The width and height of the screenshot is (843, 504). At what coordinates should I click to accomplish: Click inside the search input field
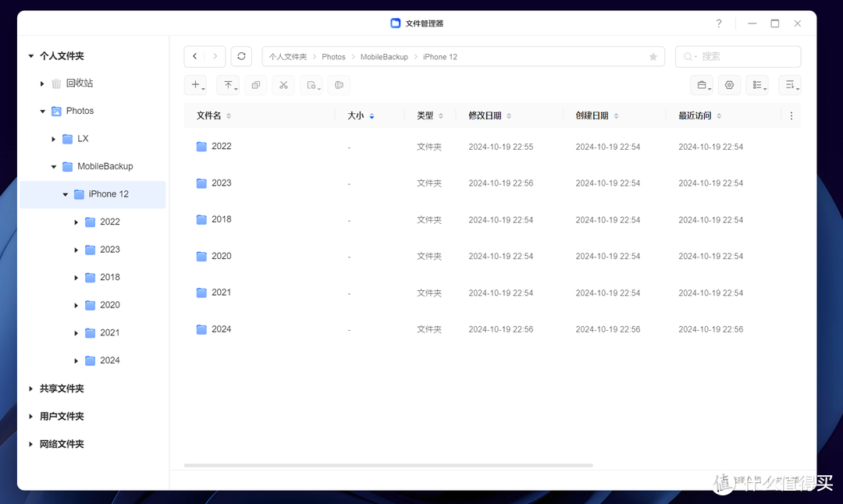742,56
